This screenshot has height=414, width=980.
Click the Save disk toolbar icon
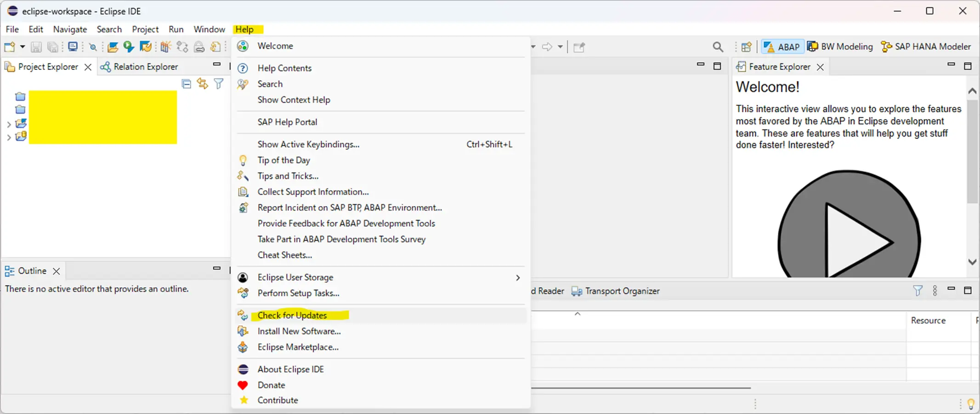[36, 47]
